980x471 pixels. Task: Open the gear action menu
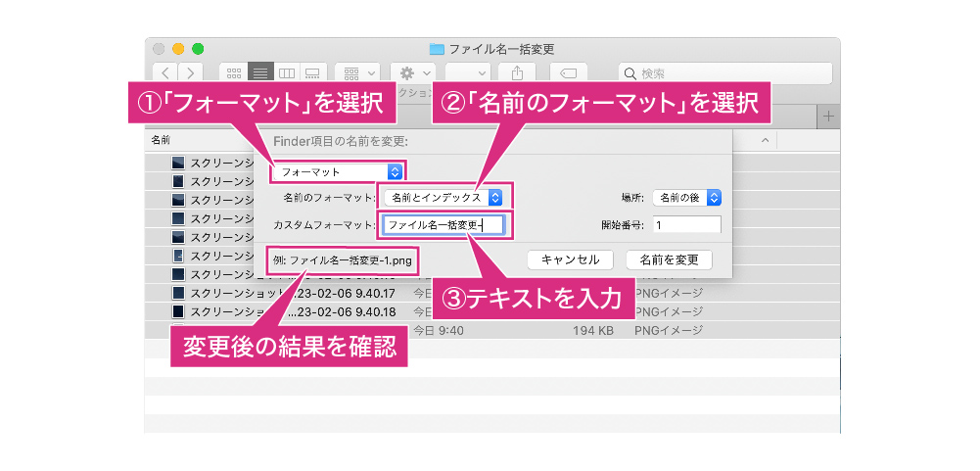pos(413,73)
